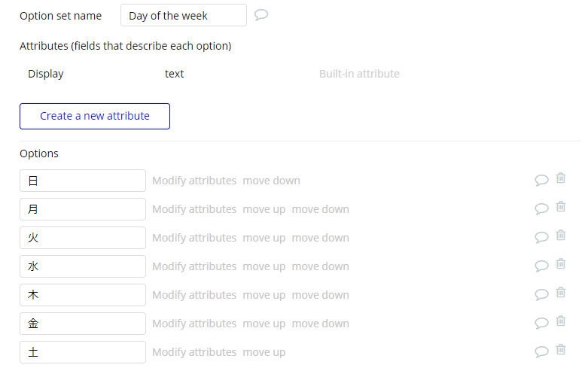This screenshot has height=383, width=588.
Task: Delete the 土 option using trash icon
Action: [x=561, y=349]
